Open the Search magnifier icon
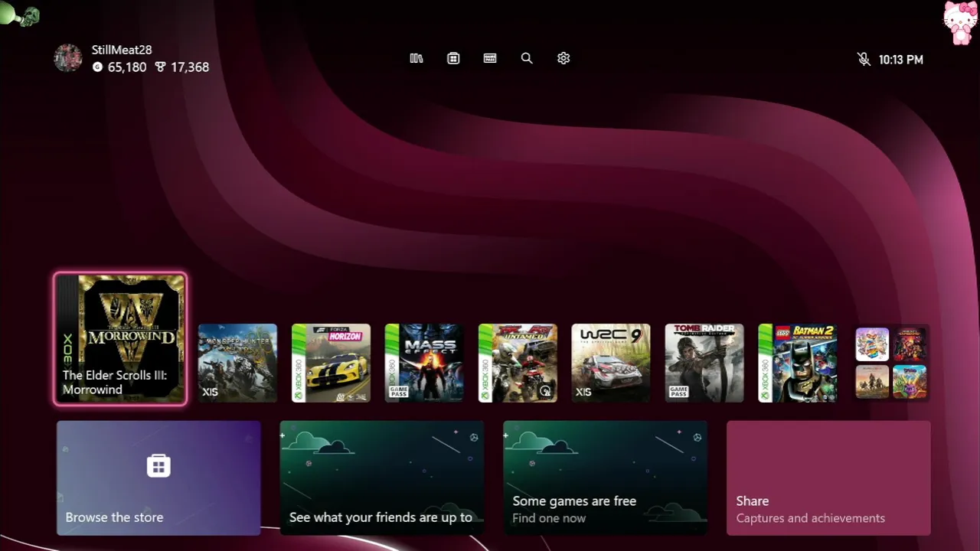The width and height of the screenshot is (980, 551). click(x=527, y=58)
